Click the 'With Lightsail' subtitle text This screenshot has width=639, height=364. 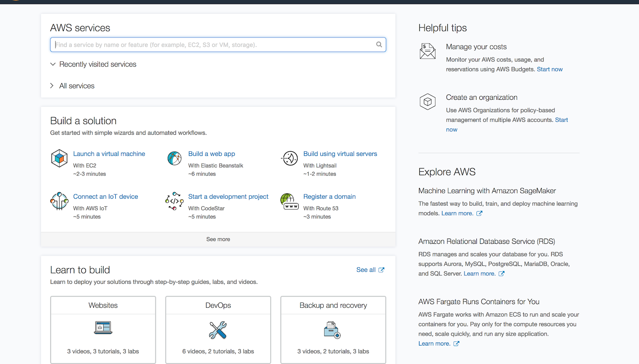coord(320,165)
